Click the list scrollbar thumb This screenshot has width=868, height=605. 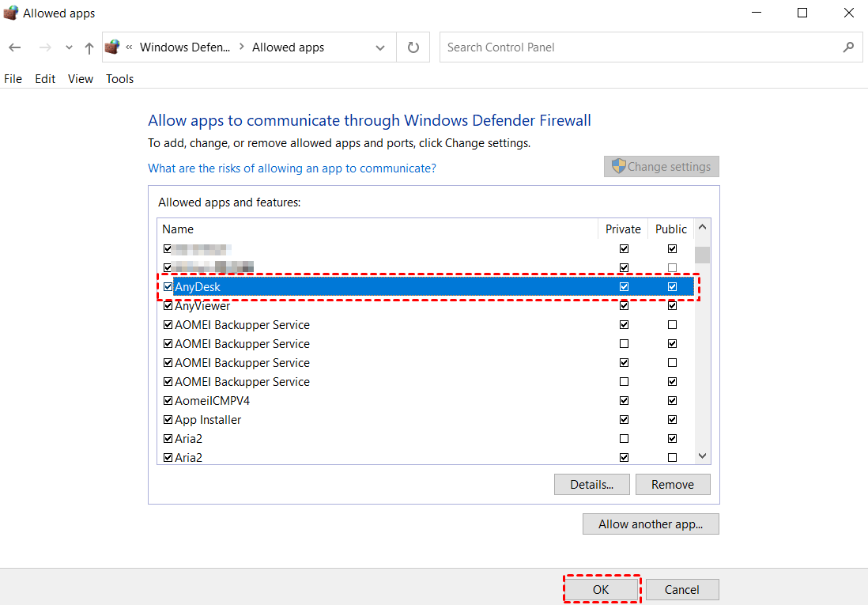[702, 255]
